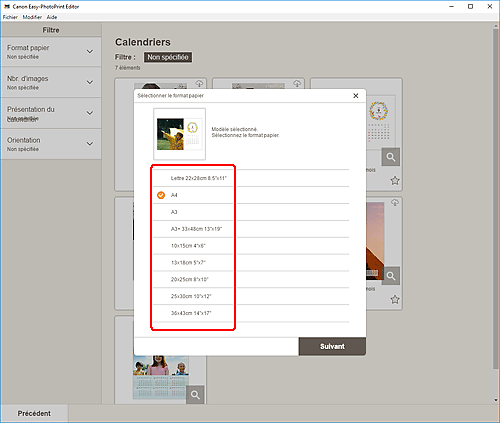
Task: Expand the Format papier filter
Action: (x=51, y=52)
